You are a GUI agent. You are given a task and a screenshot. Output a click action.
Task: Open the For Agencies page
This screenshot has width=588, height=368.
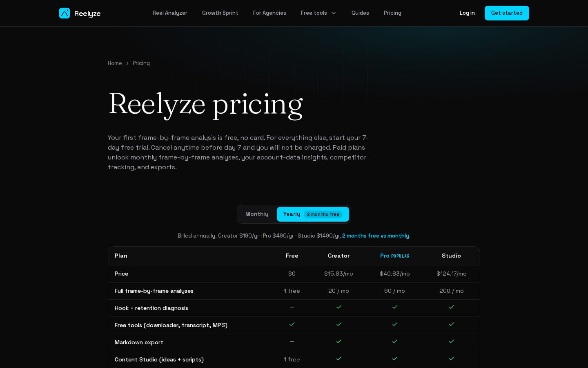(269, 13)
